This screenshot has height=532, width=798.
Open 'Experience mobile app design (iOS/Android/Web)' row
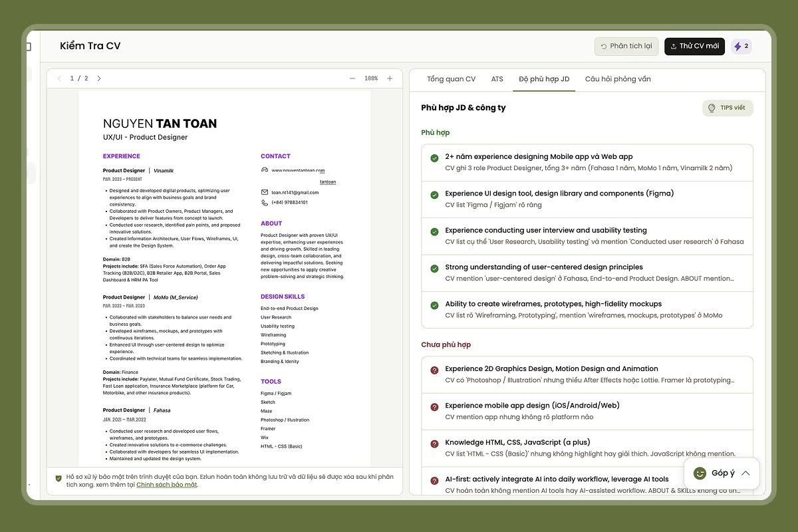click(x=587, y=412)
